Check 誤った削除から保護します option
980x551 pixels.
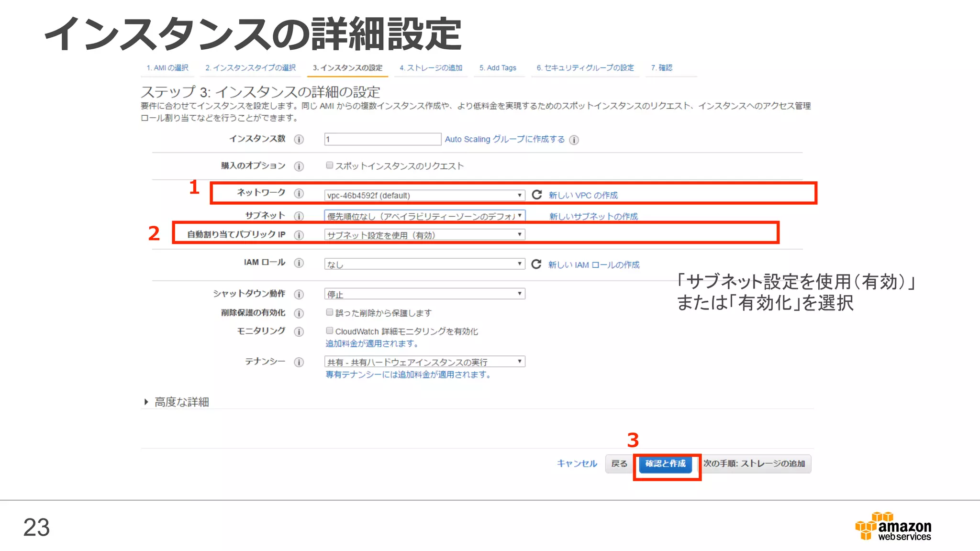[x=329, y=312]
